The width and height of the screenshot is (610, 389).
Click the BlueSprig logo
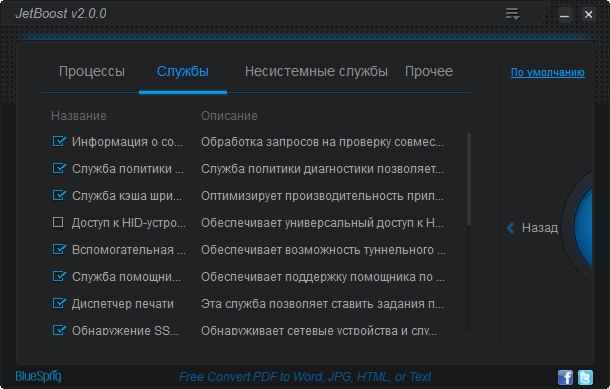point(38,376)
